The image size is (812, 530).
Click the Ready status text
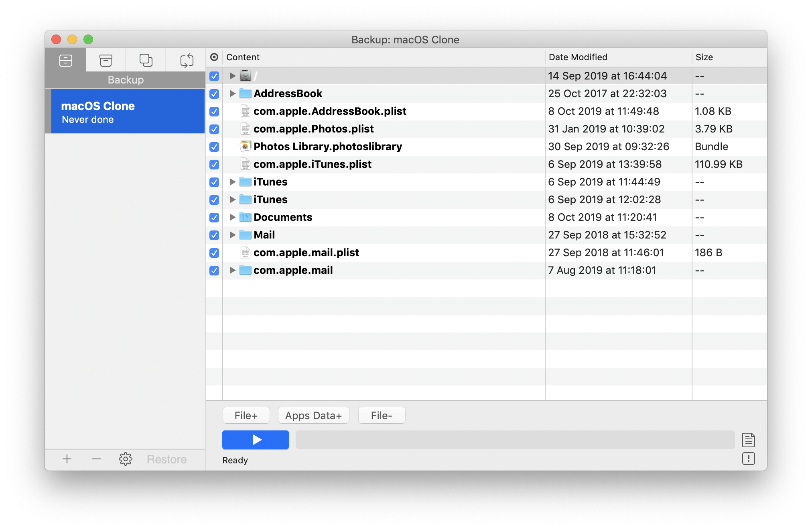[235, 460]
